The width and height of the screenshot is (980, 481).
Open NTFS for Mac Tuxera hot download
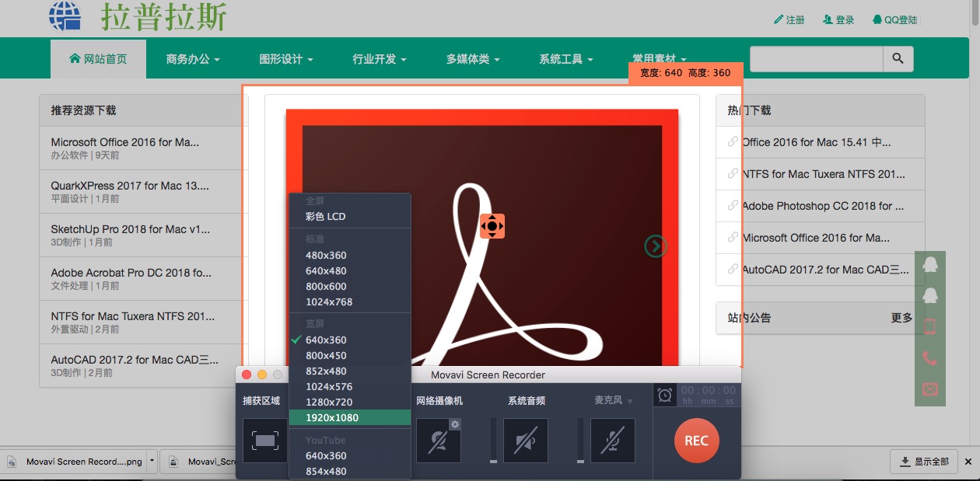click(824, 174)
